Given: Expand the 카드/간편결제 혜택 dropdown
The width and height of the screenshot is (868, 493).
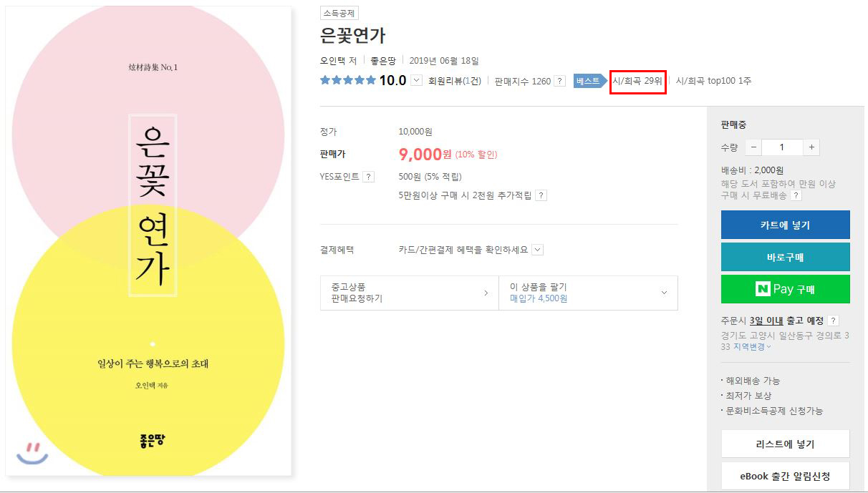Looking at the screenshot, I should click(x=538, y=250).
